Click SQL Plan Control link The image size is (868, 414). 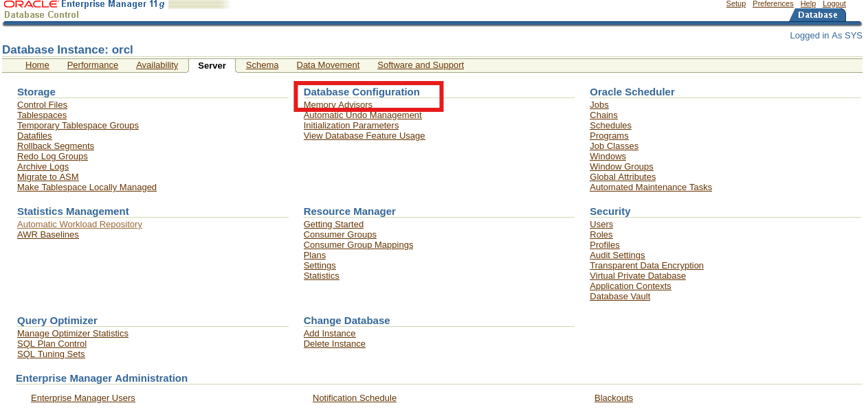[x=52, y=344]
